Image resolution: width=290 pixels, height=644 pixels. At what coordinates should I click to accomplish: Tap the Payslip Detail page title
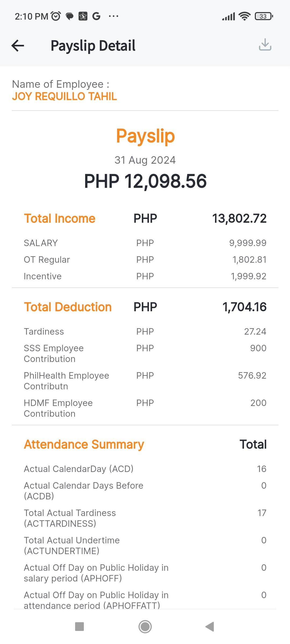click(93, 46)
